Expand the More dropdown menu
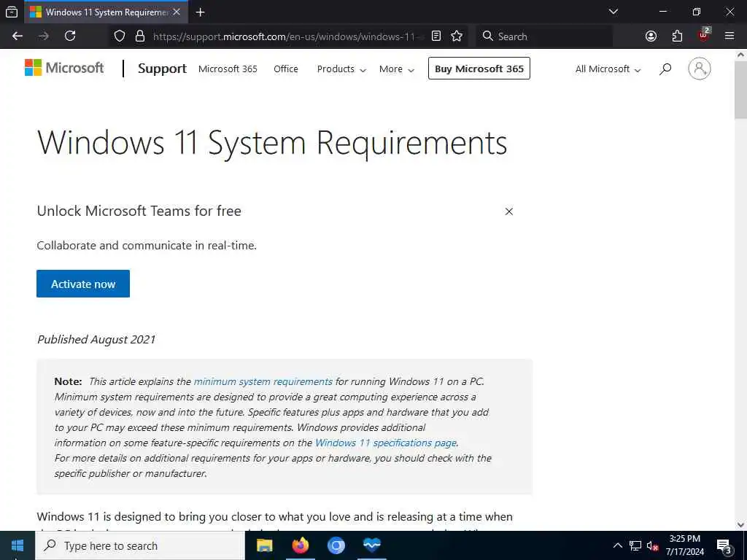This screenshot has width=747, height=560. [x=396, y=69]
